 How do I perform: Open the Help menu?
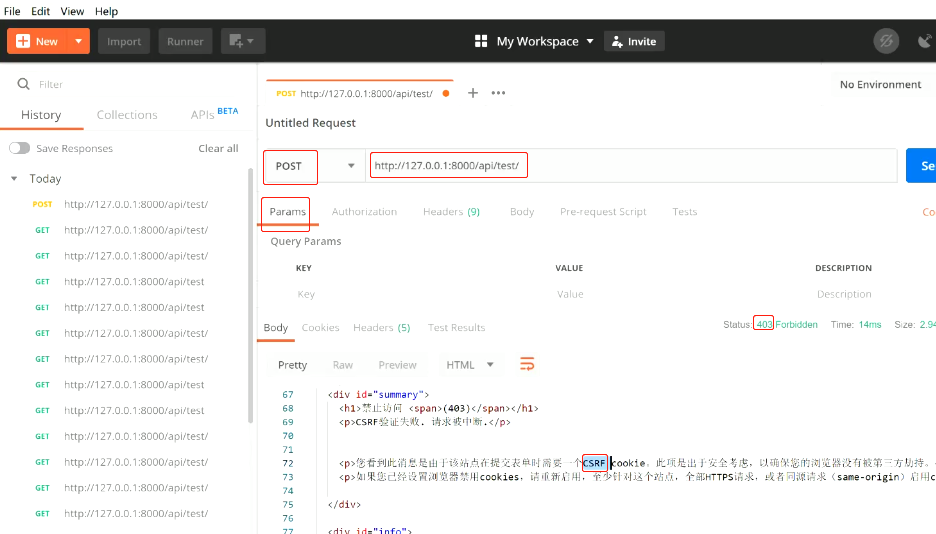[x=106, y=11]
